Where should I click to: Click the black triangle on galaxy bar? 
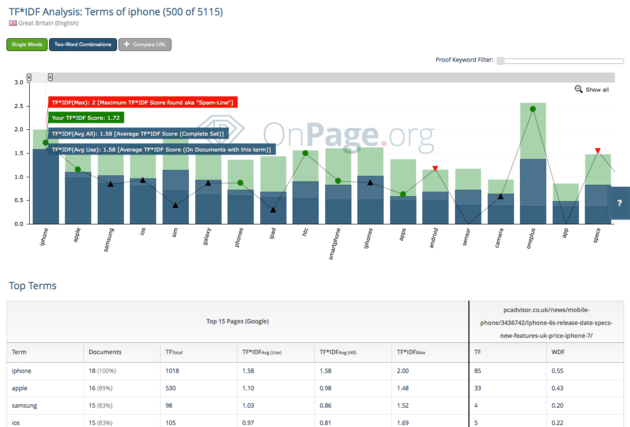pyautogui.click(x=208, y=183)
